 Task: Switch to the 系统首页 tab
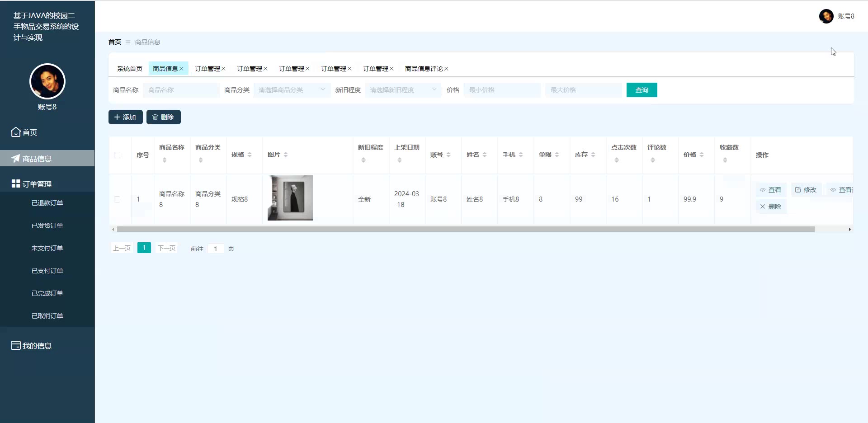[x=130, y=69]
